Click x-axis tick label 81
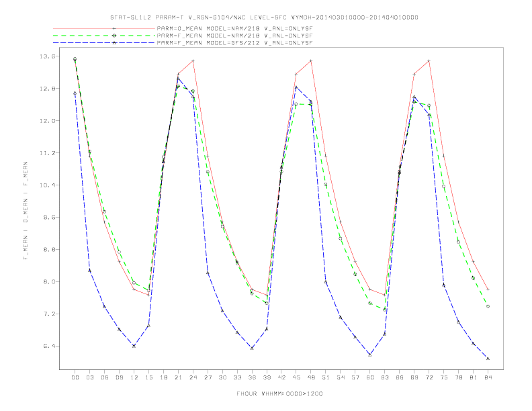The image size is (532, 411). click(474, 377)
